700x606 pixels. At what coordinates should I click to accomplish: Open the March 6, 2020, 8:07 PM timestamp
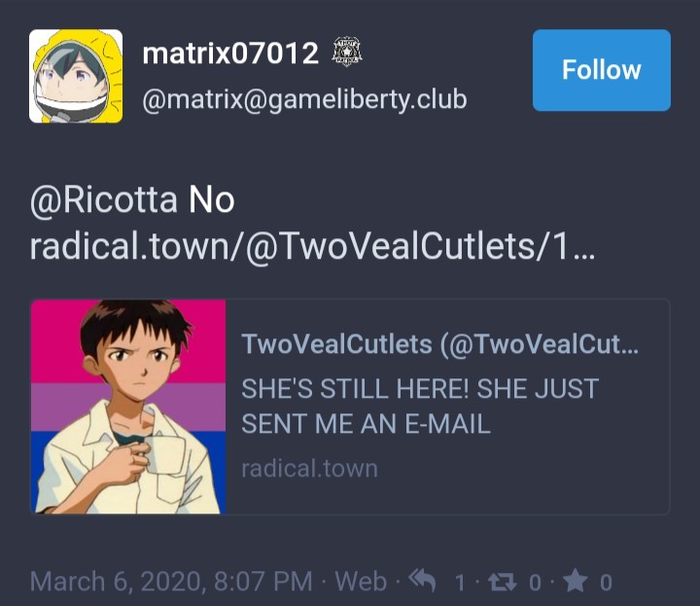(171, 582)
